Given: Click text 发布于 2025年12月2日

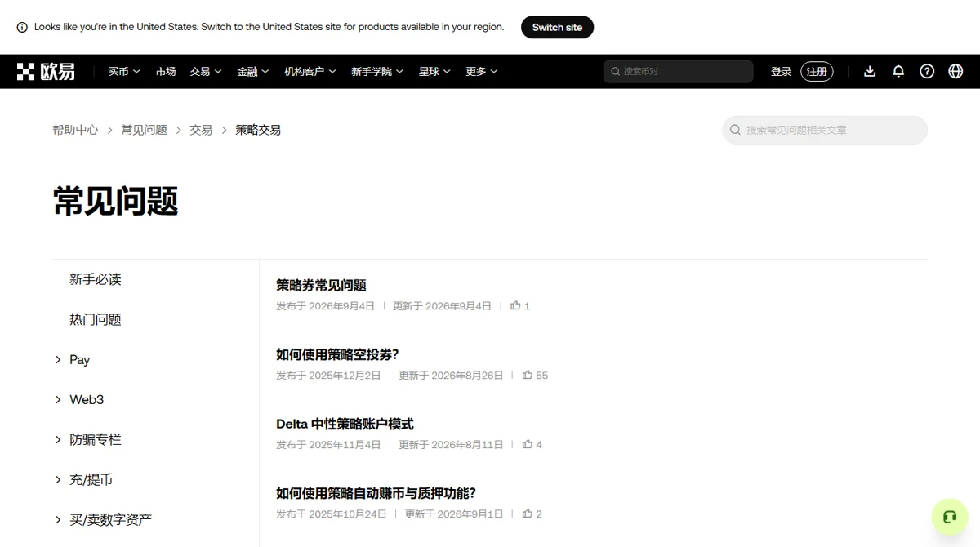Looking at the screenshot, I should click(328, 376).
